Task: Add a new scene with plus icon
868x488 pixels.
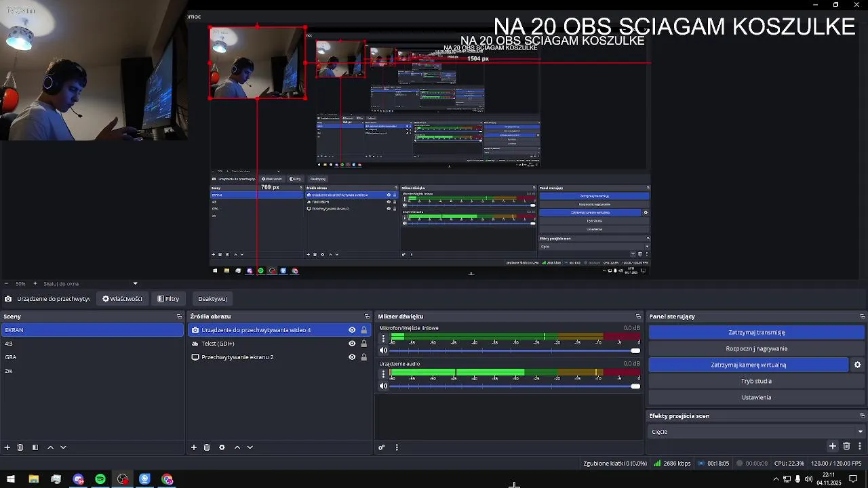Action: pos(7,447)
